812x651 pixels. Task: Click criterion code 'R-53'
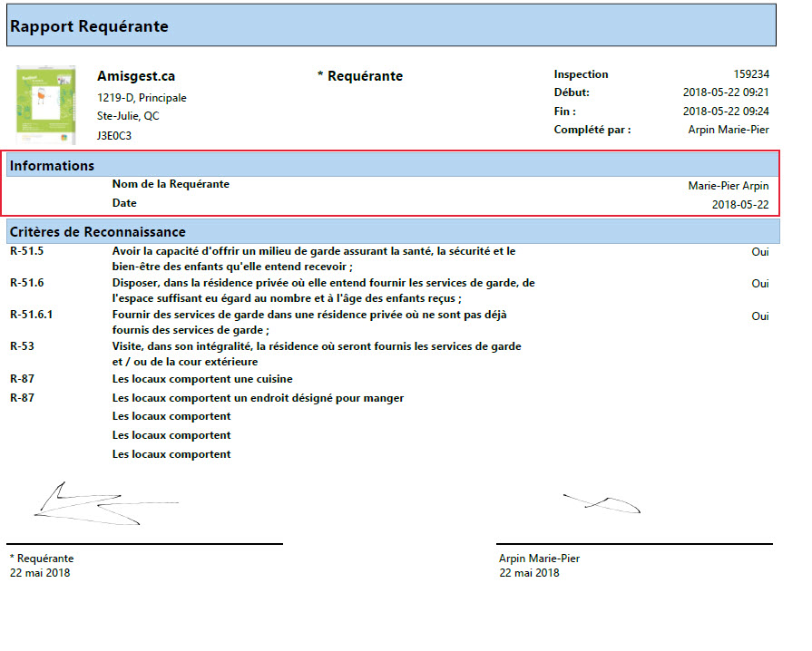pyautogui.click(x=22, y=346)
